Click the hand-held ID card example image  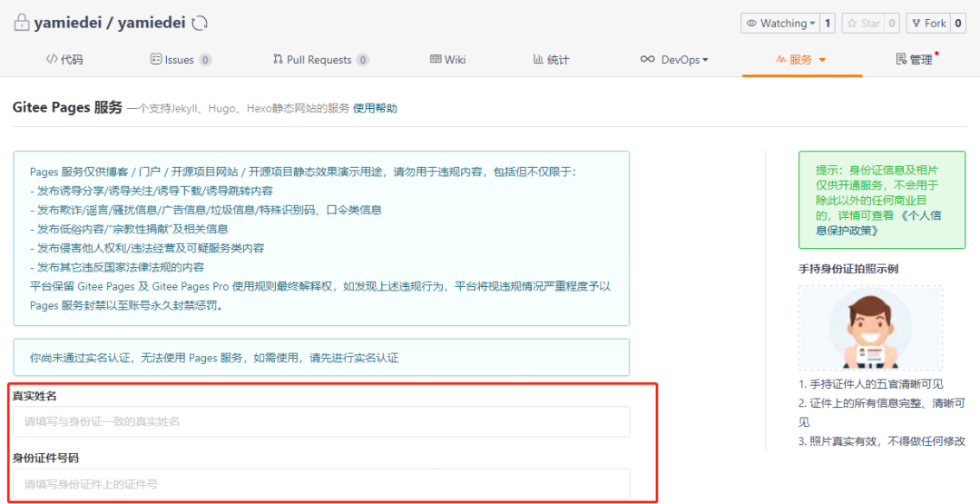click(x=870, y=328)
